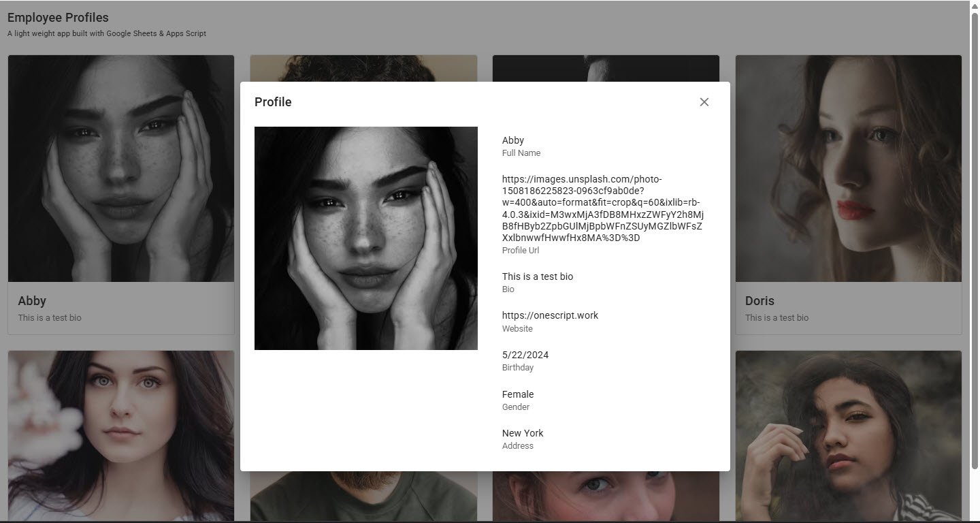Click the "Gender" field label

click(x=516, y=407)
